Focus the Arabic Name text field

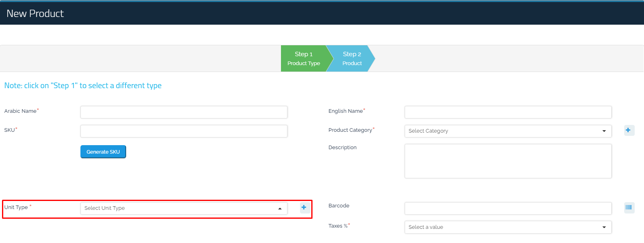coord(184,112)
